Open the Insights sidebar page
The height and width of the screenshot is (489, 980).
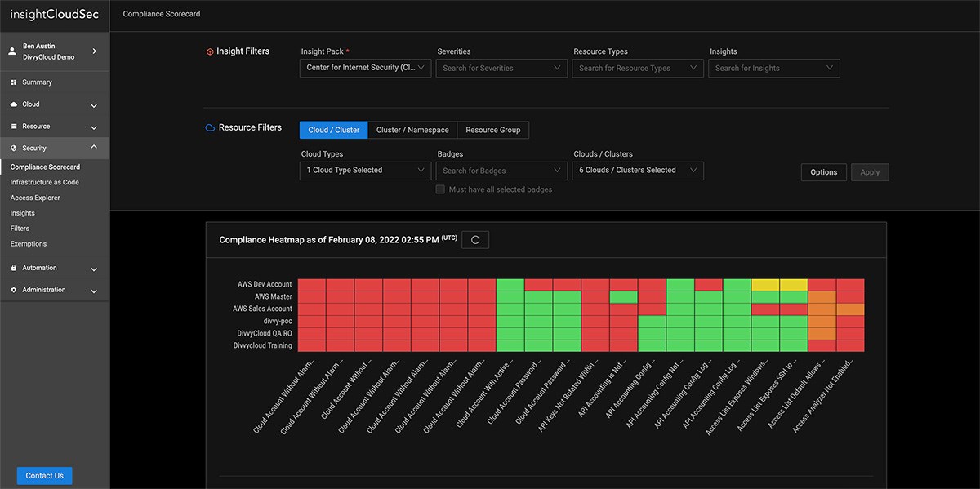(x=23, y=214)
